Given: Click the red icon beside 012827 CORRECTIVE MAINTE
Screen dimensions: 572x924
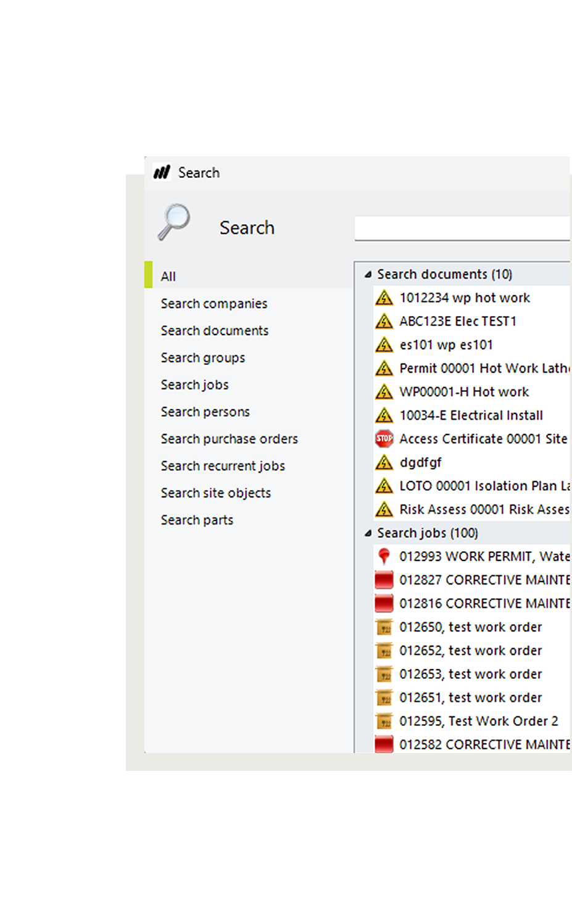Looking at the screenshot, I should [384, 580].
